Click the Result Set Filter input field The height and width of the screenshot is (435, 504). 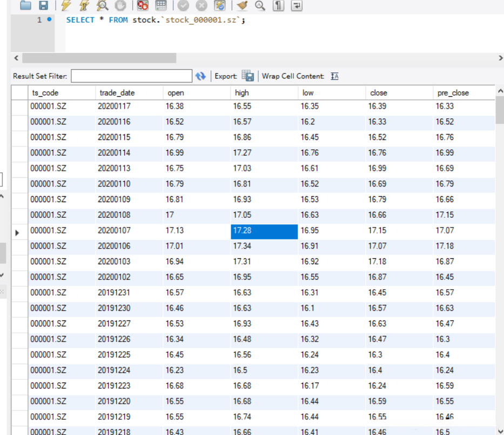(131, 76)
